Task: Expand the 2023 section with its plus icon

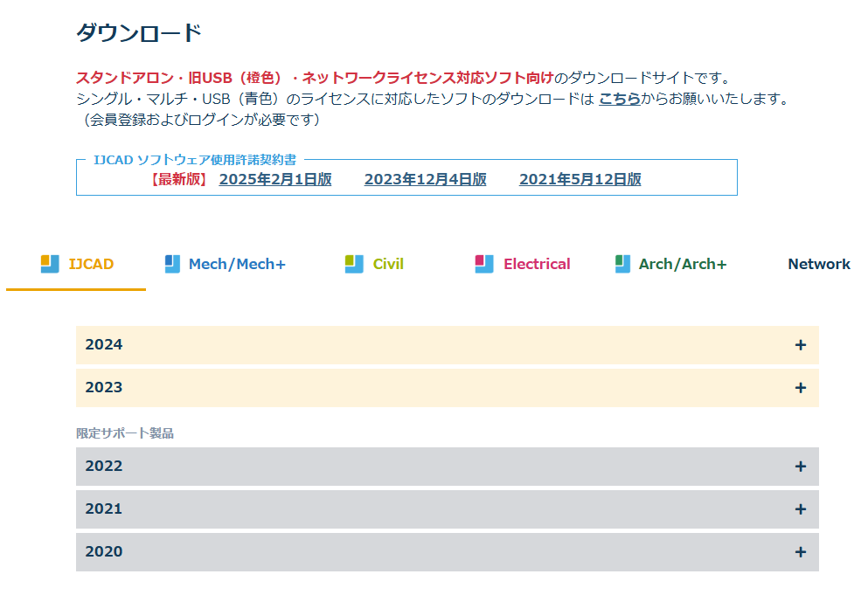Action: point(801,387)
